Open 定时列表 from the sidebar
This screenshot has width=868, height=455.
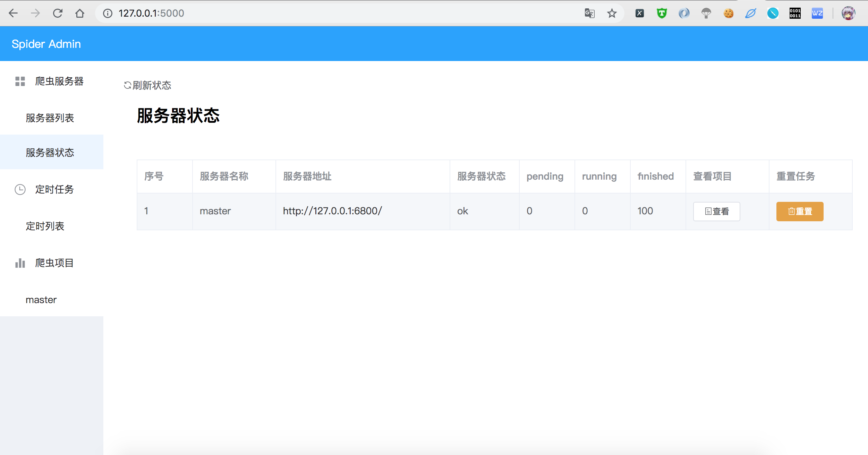(x=45, y=226)
